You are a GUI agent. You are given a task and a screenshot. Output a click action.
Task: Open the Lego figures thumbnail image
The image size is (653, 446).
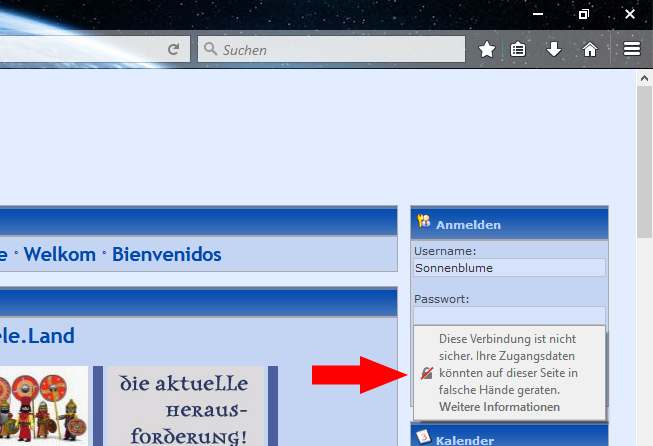(x=43, y=405)
